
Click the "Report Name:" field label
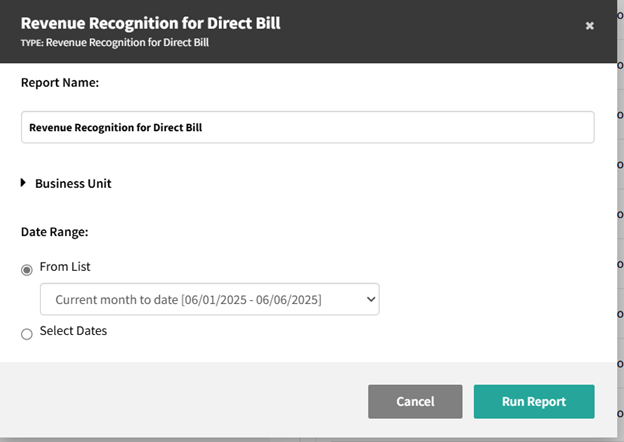60,83
